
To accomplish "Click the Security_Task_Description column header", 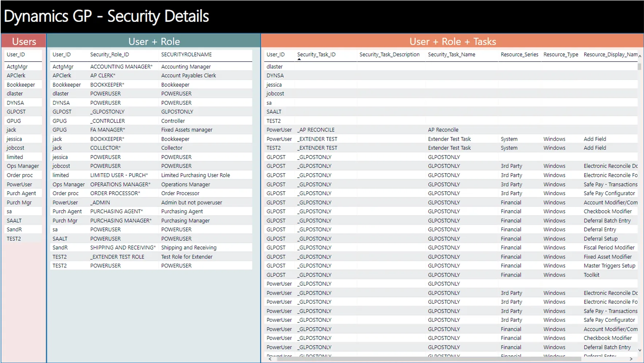I will [x=389, y=54].
